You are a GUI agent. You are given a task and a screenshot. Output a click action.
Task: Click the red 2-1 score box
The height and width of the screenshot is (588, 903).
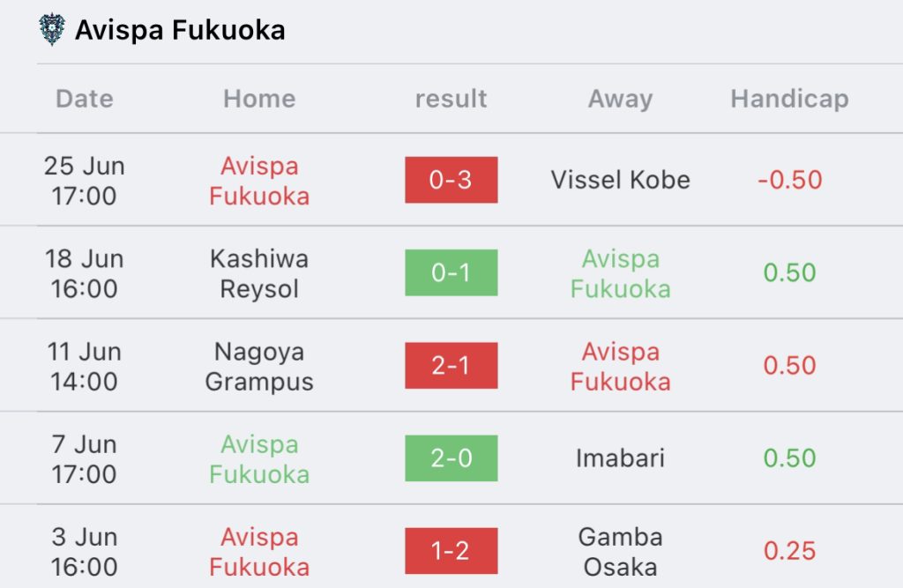[x=451, y=366]
